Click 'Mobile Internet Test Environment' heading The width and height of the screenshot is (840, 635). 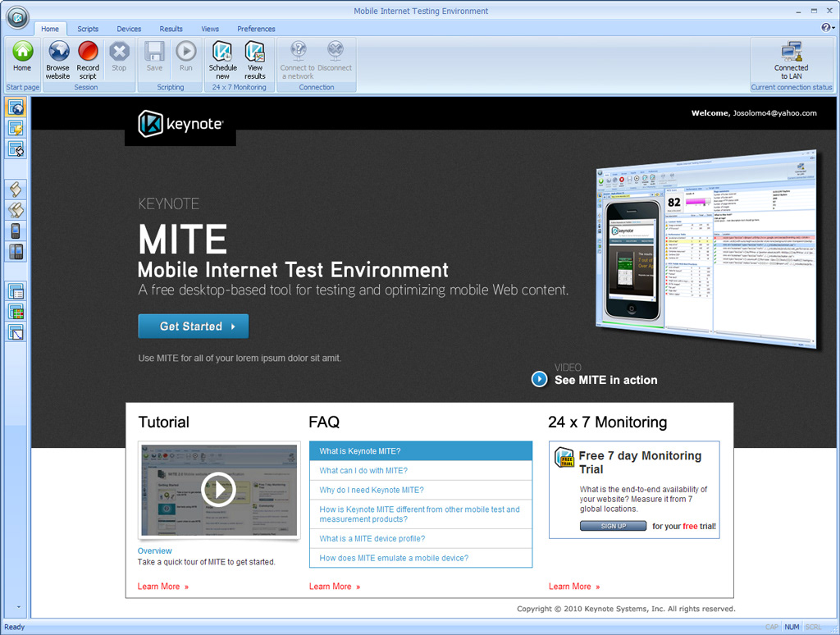(x=293, y=270)
